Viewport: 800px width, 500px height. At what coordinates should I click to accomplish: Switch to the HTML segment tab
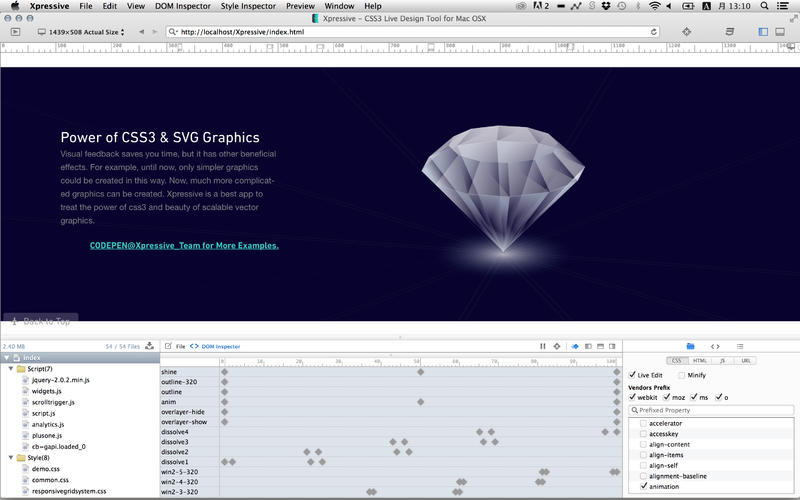coord(699,360)
